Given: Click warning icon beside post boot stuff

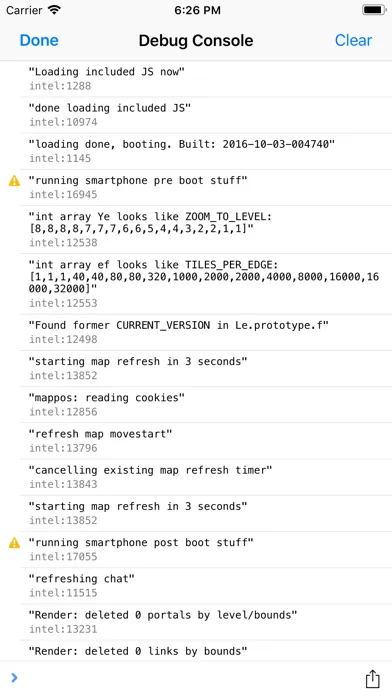Looking at the screenshot, I should click(x=15, y=543).
